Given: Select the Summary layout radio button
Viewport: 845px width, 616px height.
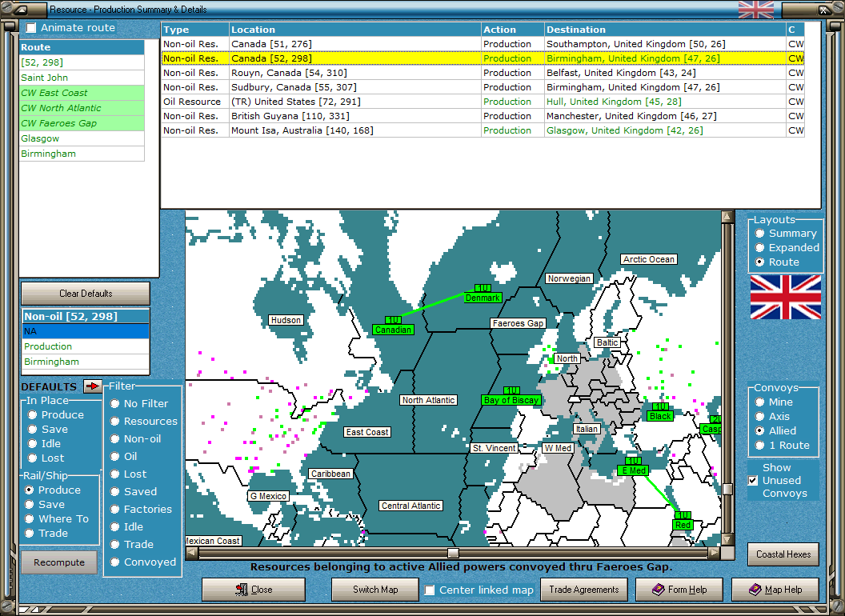Looking at the screenshot, I should point(760,234).
